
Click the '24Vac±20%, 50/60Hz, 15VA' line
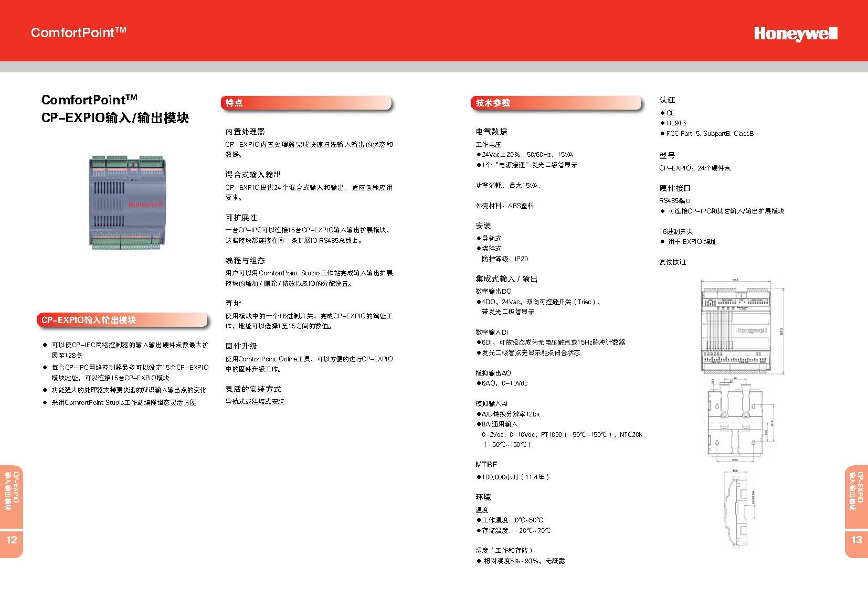(525, 155)
